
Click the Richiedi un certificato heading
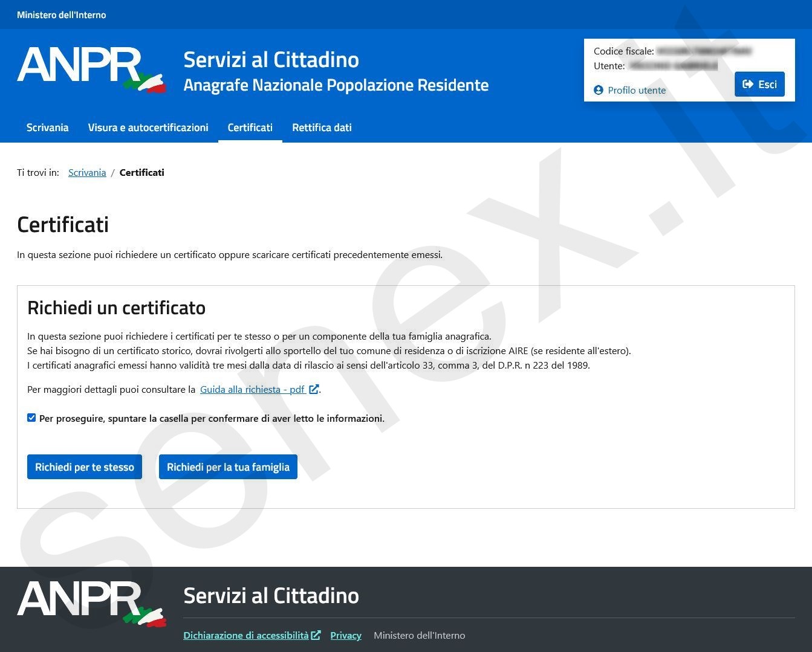click(x=117, y=308)
